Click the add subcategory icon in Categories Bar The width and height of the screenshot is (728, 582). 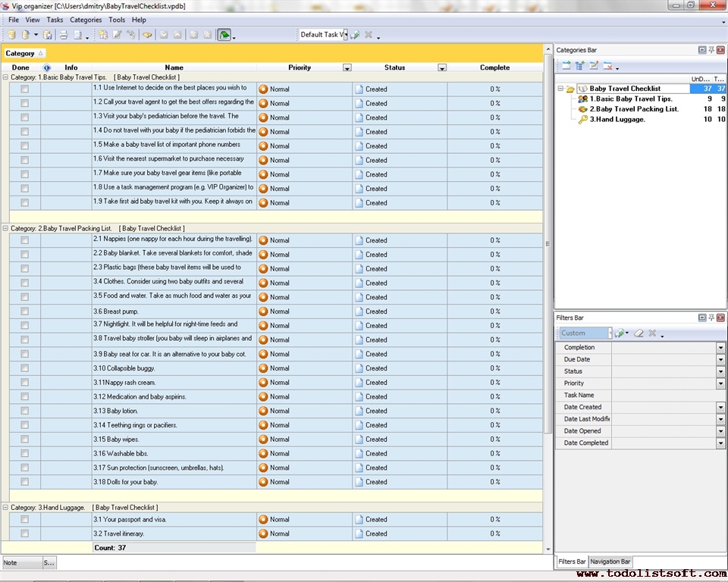(580, 66)
